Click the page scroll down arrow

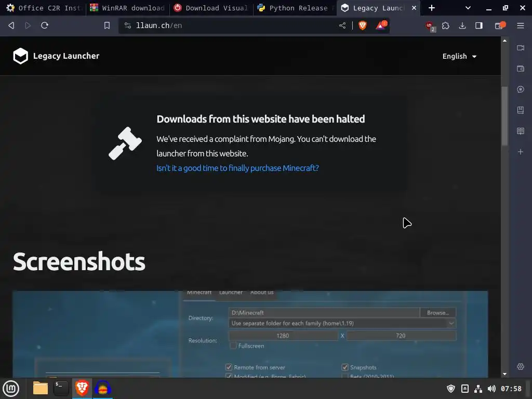[x=504, y=374]
